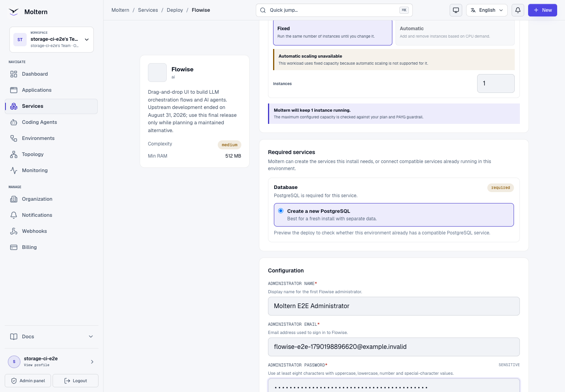
Task: Open the Services menu item
Action: pos(51,106)
